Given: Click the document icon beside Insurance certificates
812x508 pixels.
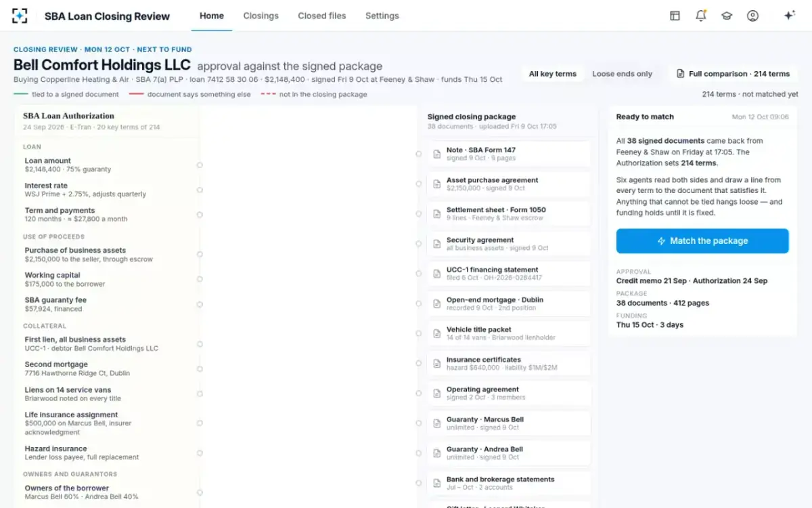Looking at the screenshot, I should (x=437, y=364).
